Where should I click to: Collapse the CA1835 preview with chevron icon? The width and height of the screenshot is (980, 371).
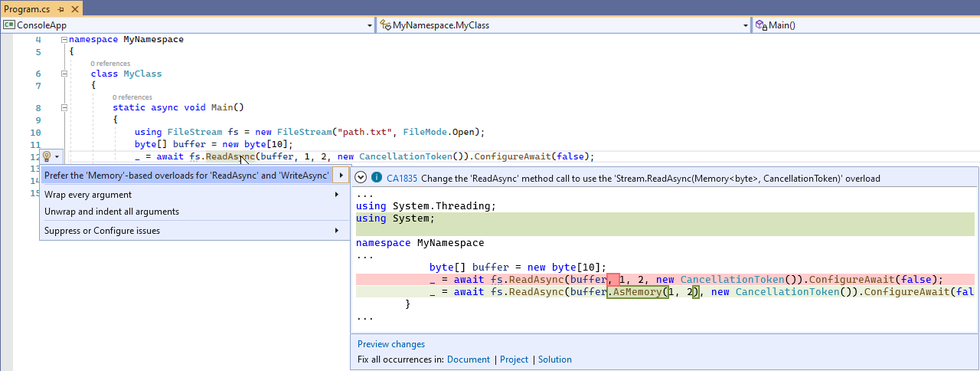tap(361, 178)
